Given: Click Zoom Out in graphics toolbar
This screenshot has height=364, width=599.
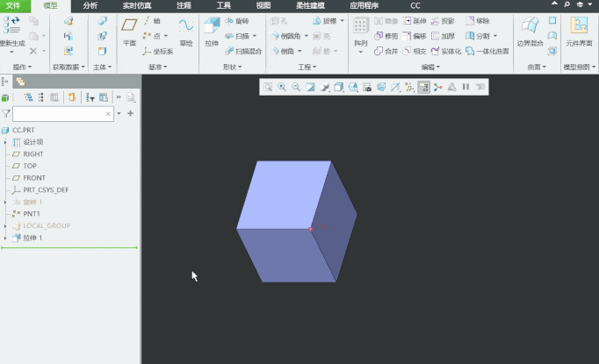Looking at the screenshot, I should [x=296, y=88].
